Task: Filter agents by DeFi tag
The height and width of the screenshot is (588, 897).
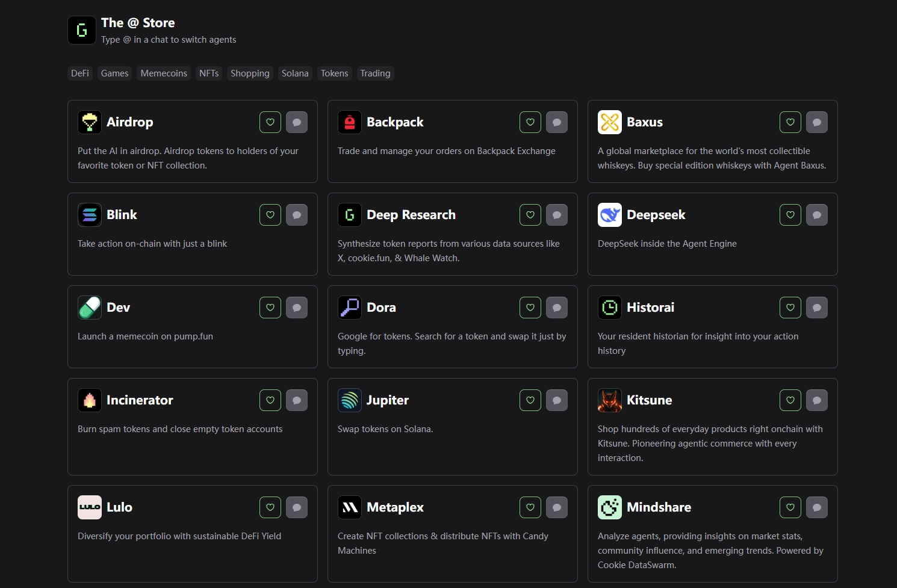Action: 80,73
